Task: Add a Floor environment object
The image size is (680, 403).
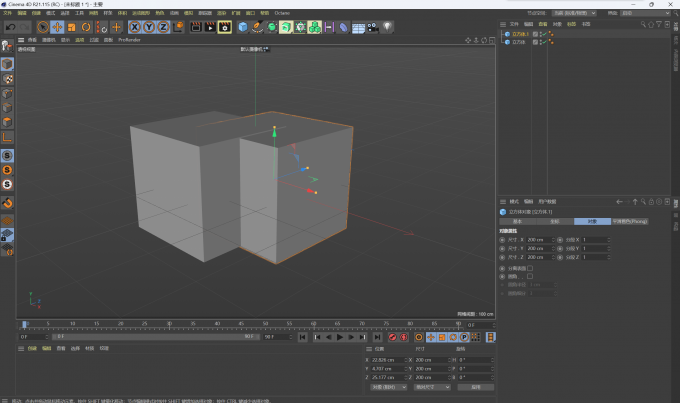Action: [358, 28]
